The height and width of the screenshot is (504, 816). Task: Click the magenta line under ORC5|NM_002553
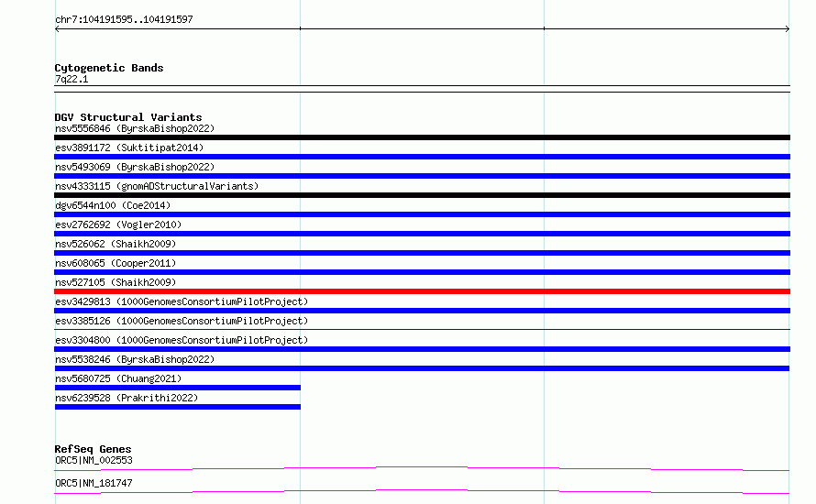(x=422, y=468)
